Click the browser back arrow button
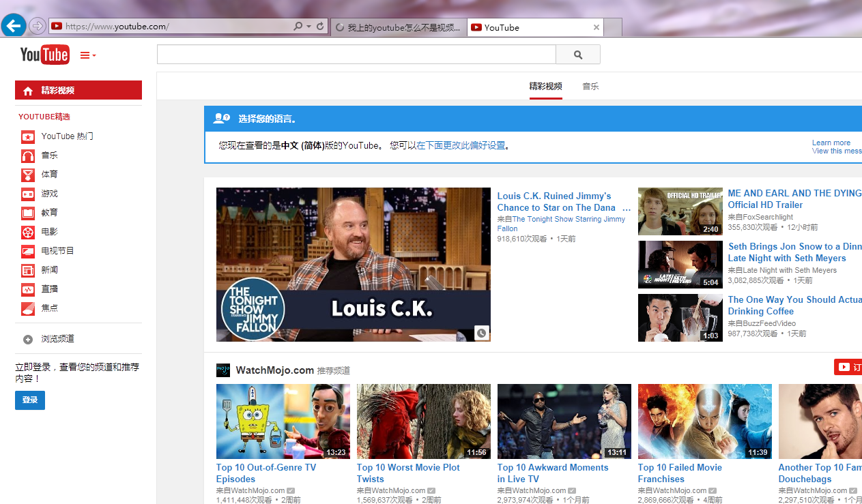The width and height of the screenshot is (862, 504). (13, 26)
